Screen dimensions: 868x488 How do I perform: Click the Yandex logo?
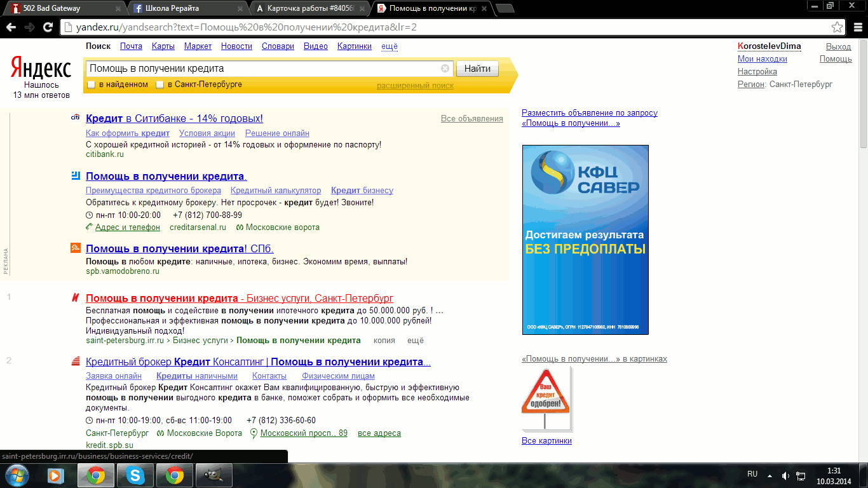41,69
